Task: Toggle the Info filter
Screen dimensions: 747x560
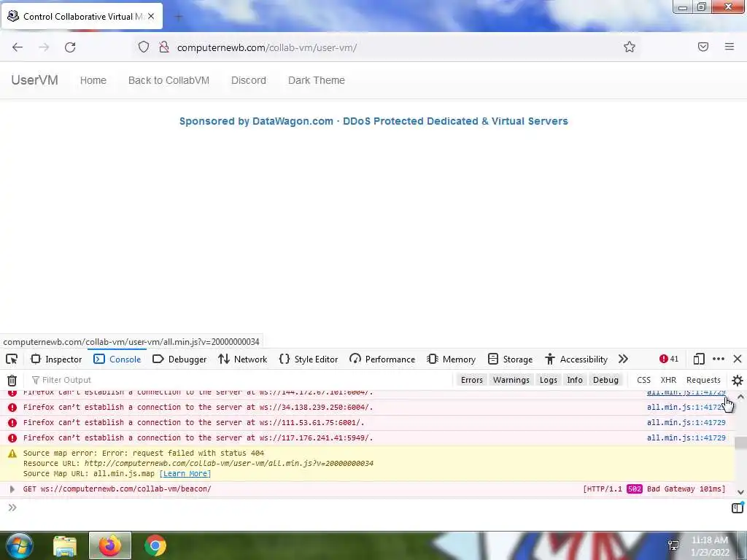Action: (575, 380)
